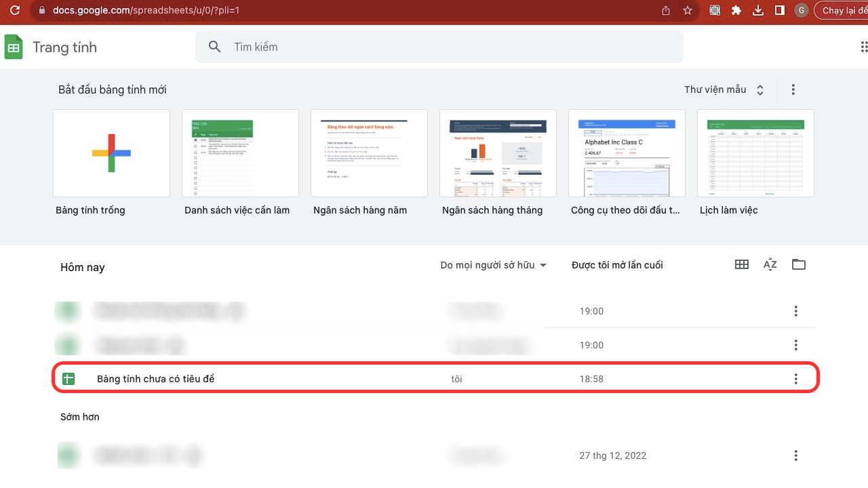Image resolution: width=868 pixels, height=488 pixels.
Task: Open the file picker folder icon
Action: point(799,264)
